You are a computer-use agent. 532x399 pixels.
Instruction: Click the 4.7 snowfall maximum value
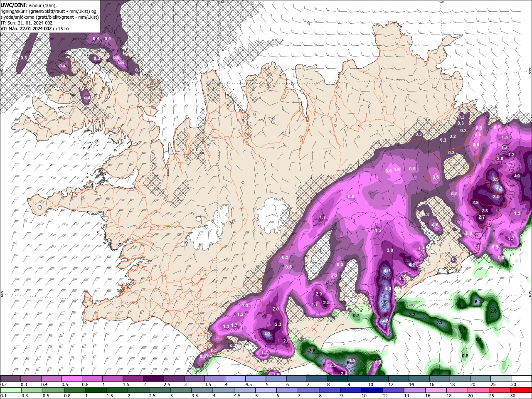click(499, 188)
